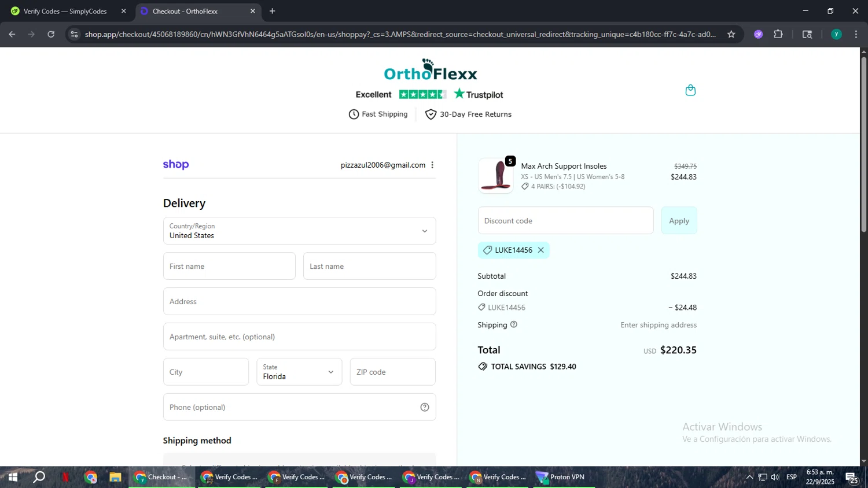
Task: Go back to previous page
Action: tap(12, 34)
